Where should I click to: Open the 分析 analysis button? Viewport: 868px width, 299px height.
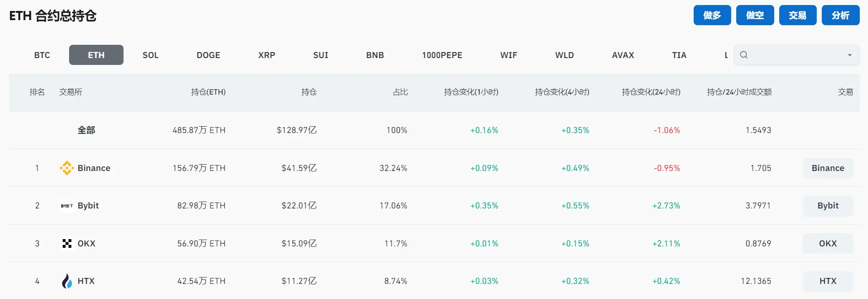point(841,16)
